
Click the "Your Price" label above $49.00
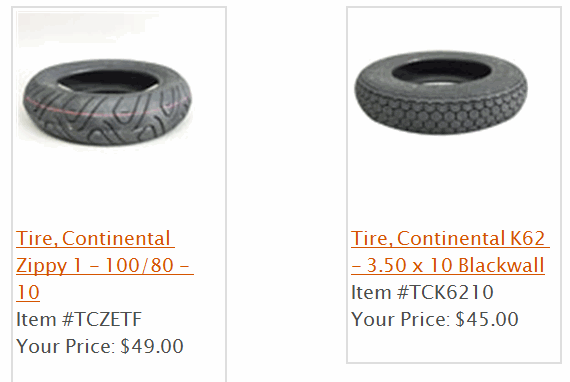65,346
